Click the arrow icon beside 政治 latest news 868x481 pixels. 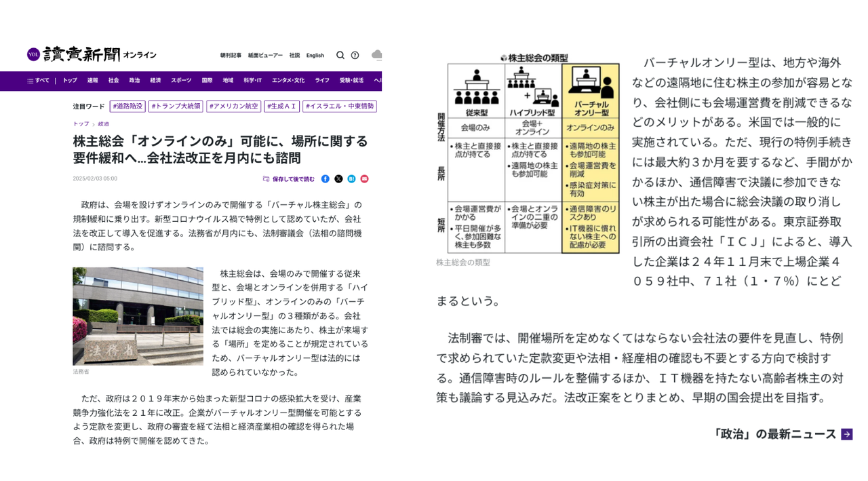848,434
